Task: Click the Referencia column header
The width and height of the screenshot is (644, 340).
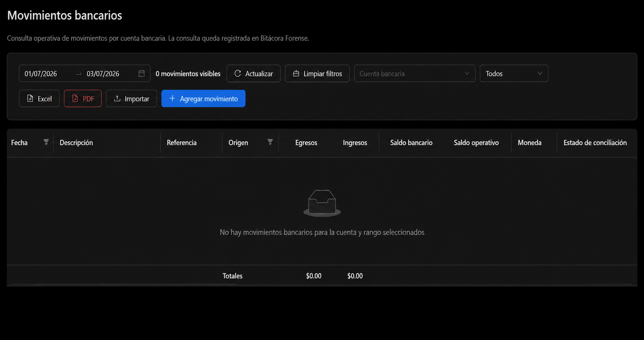Action: pyautogui.click(x=181, y=143)
